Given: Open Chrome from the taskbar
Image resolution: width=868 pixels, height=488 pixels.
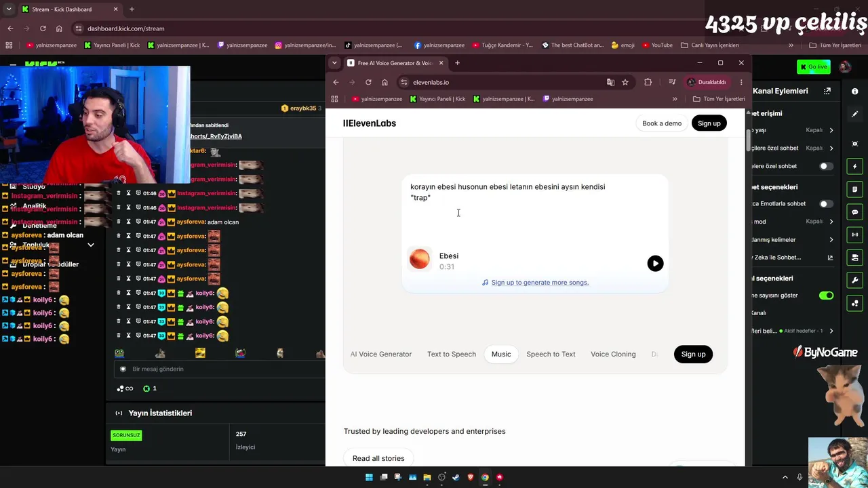Looking at the screenshot, I should 485,477.
